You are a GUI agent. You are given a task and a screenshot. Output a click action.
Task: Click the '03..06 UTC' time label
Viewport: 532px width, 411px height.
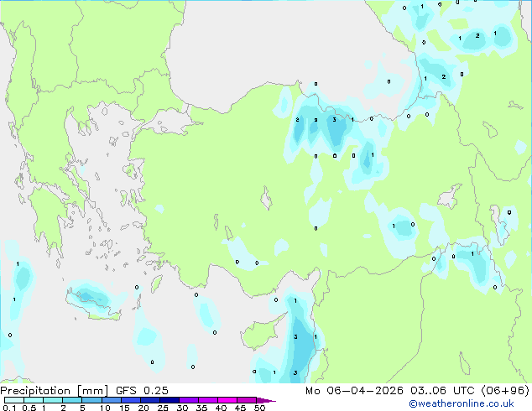(442, 391)
